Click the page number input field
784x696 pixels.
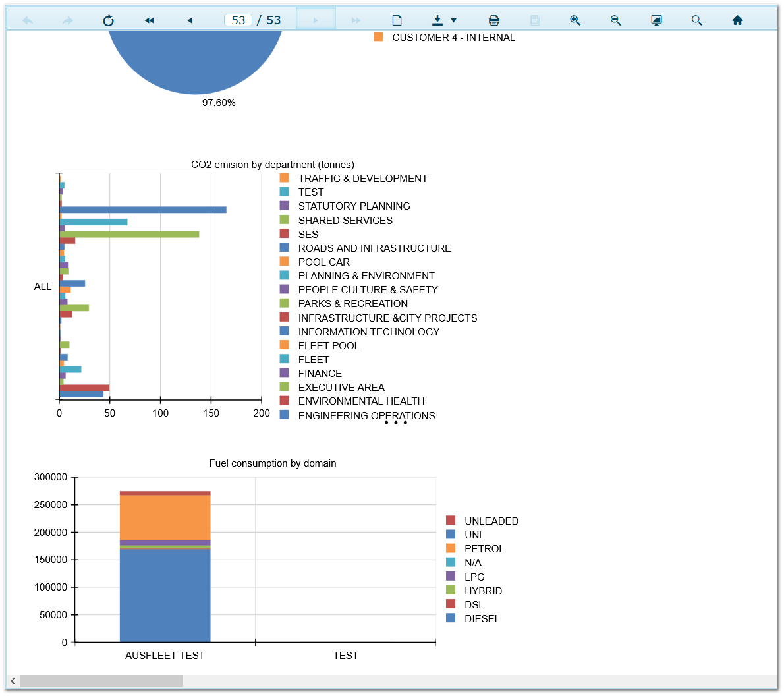click(x=238, y=20)
